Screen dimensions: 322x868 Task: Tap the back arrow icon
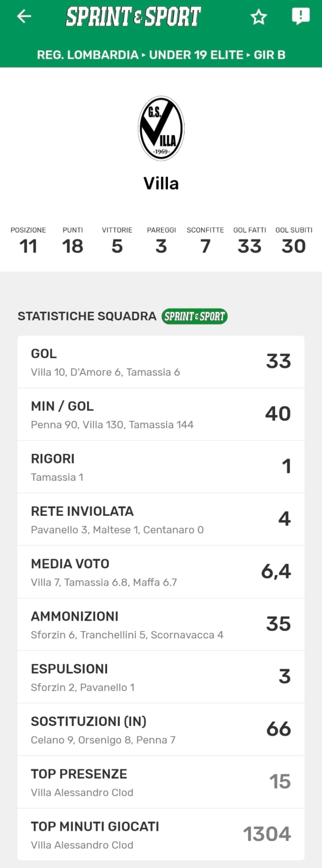24,17
